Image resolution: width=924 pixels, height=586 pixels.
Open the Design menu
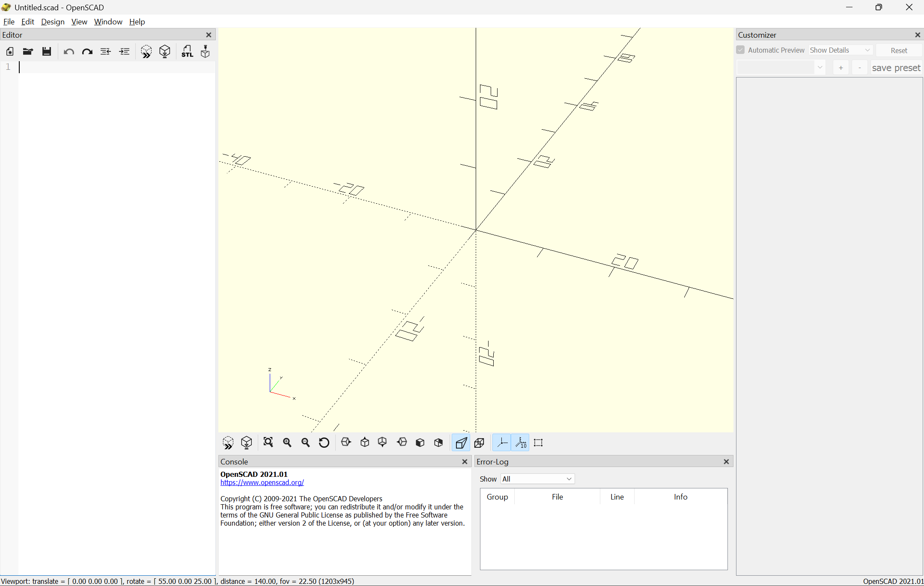click(53, 21)
